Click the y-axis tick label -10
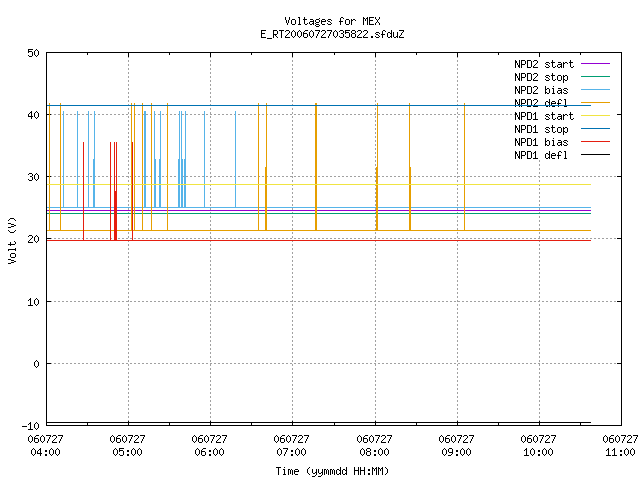 point(31,426)
